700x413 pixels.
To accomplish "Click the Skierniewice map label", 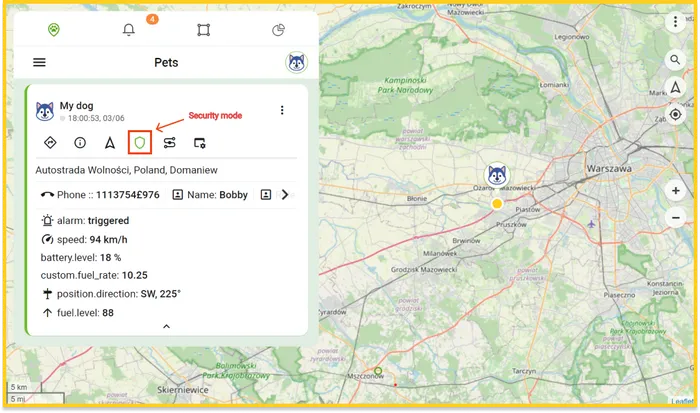I will click(x=183, y=390).
